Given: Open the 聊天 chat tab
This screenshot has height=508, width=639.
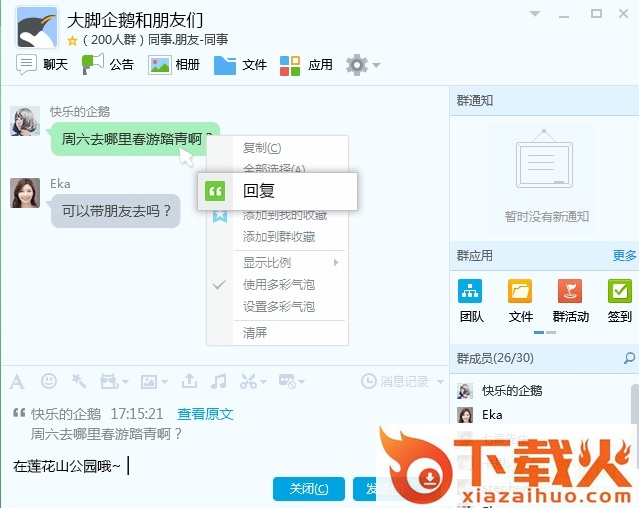Looking at the screenshot, I should 43,65.
